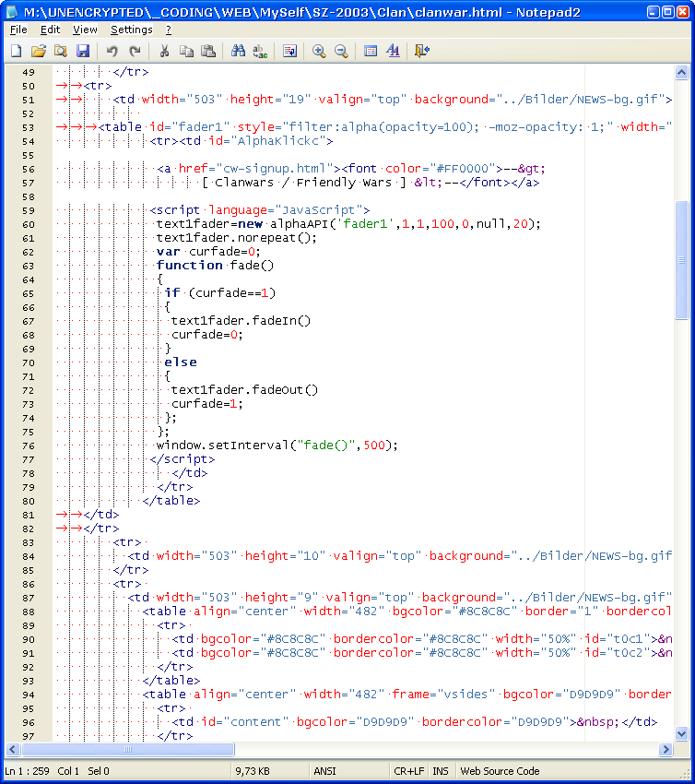Image resolution: width=695 pixels, height=784 pixels.
Task: Open Find with the binoculars icon
Action: (238, 51)
